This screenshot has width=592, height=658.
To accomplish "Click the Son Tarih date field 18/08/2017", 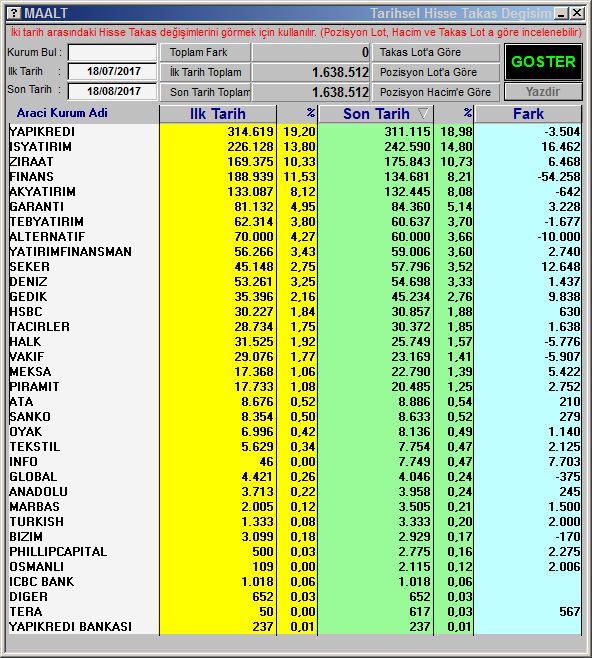I will (x=112, y=91).
